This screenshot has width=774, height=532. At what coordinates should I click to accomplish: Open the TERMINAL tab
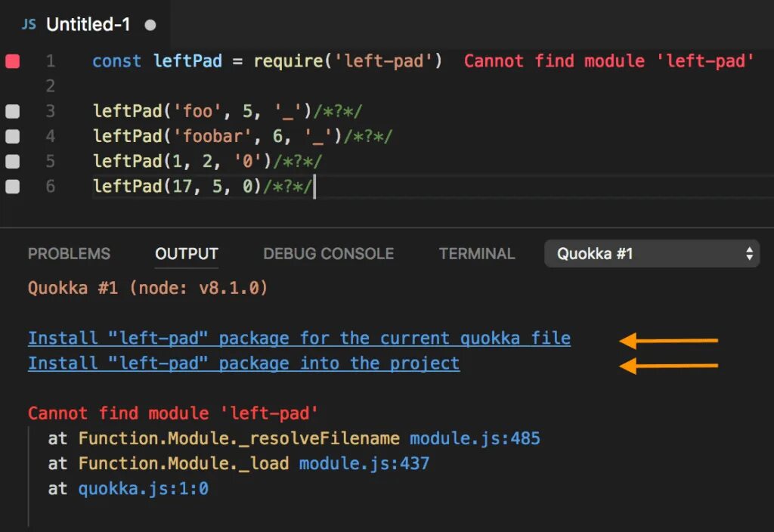click(x=478, y=254)
